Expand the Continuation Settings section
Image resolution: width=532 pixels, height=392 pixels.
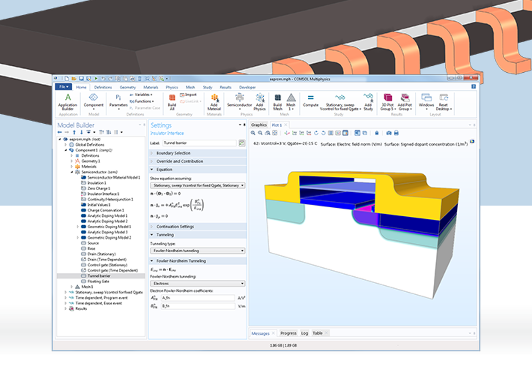[198, 226]
